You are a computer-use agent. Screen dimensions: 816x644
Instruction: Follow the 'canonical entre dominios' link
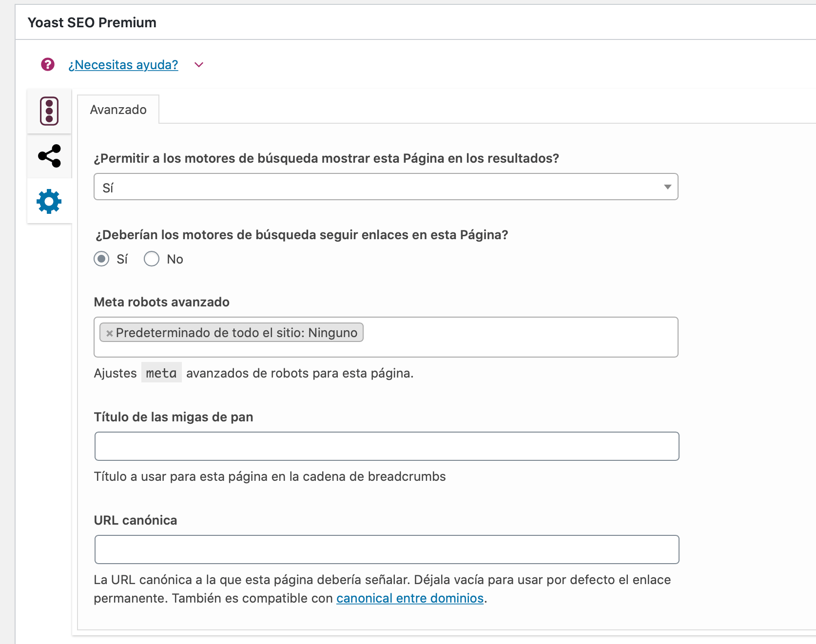pos(410,598)
